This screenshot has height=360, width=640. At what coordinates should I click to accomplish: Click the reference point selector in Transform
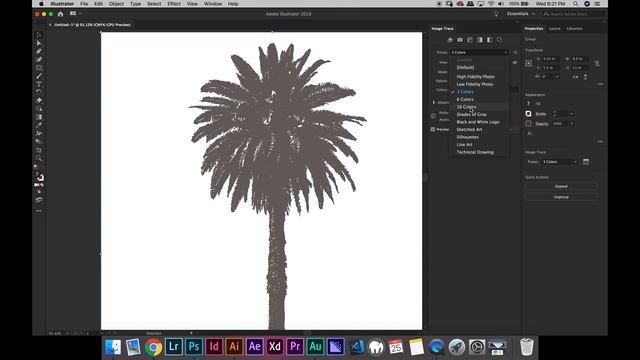click(x=529, y=63)
